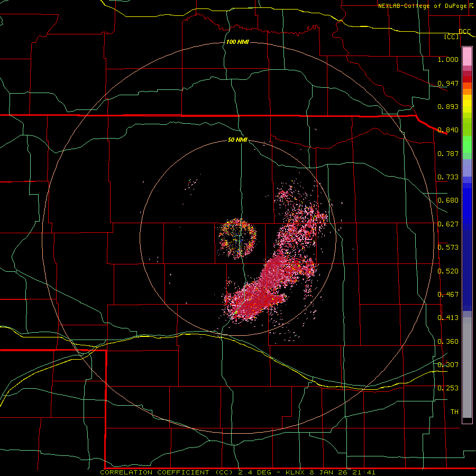Click the [CC] units label

coord(452,36)
